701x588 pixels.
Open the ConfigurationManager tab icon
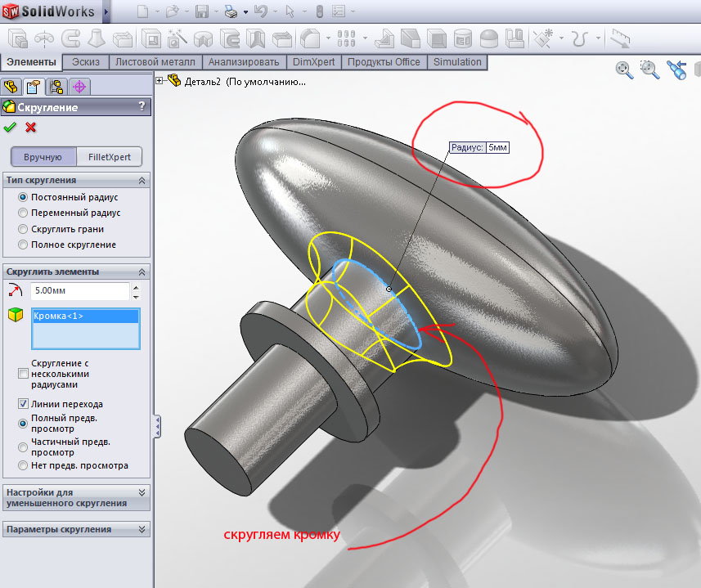pos(56,87)
